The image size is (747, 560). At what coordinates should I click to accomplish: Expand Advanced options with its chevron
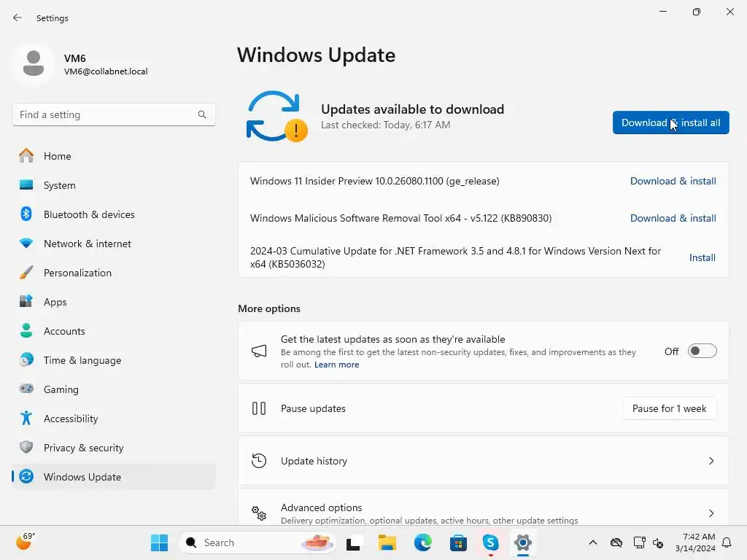pyautogui.click(x=711, y=513)
